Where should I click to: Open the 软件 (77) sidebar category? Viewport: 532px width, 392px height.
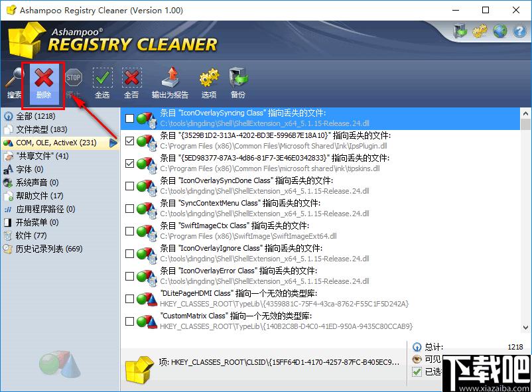point(29,235)
